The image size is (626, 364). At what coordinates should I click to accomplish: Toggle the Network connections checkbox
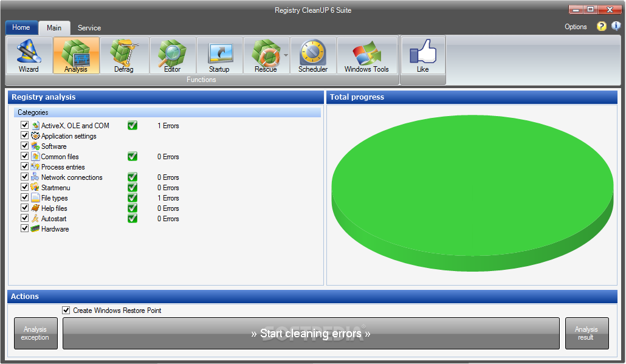coord(25,177)
